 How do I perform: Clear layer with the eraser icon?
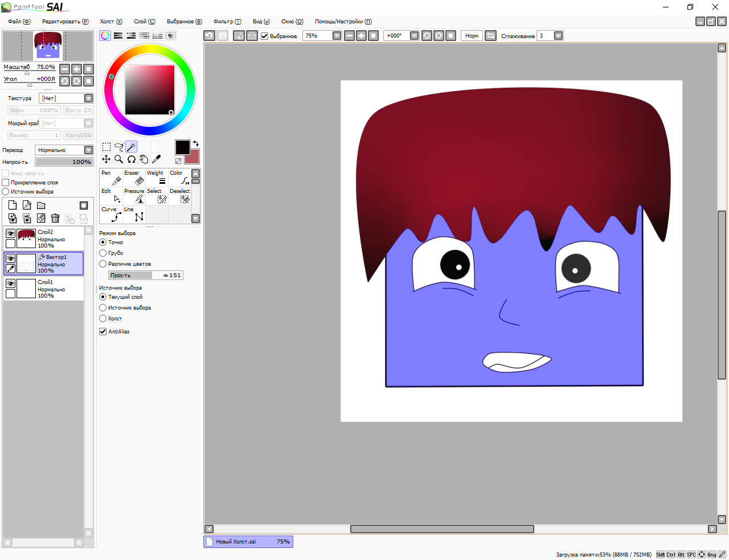pyautogui.click(x=41, y=218)
